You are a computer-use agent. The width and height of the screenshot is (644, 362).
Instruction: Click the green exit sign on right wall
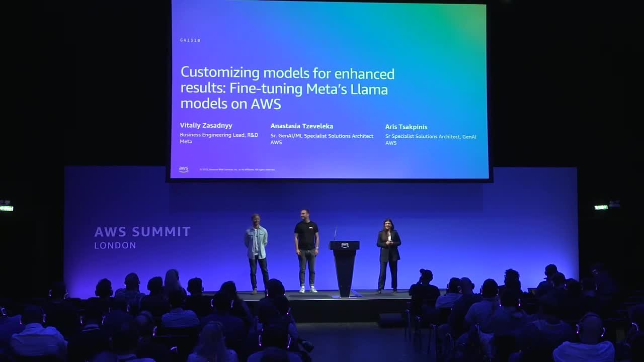pyautogui.click(x=601, y=207)
